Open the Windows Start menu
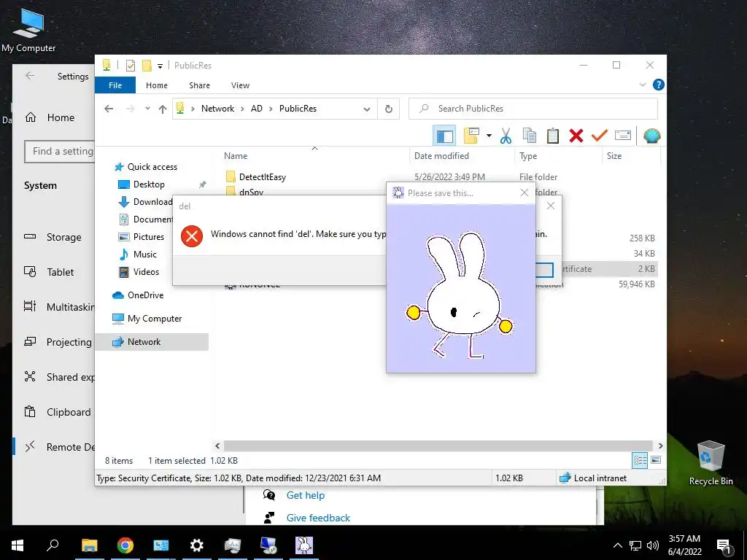This screenshot has height=560, width=747. tap(18, 545)
